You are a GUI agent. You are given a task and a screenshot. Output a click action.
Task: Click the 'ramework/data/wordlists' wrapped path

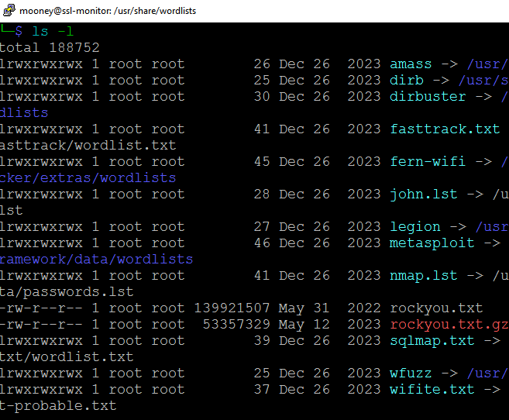tap(96, 259)
